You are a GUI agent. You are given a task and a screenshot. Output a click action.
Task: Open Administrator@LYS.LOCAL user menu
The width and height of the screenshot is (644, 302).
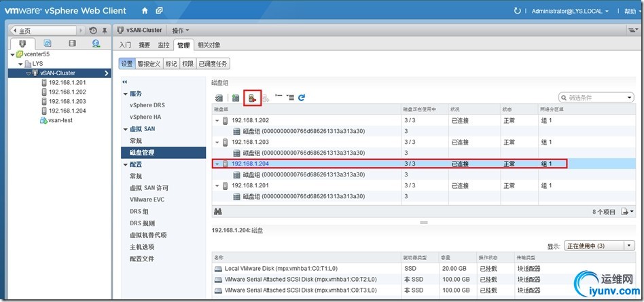pyautogui.click(x=570, y=12)
